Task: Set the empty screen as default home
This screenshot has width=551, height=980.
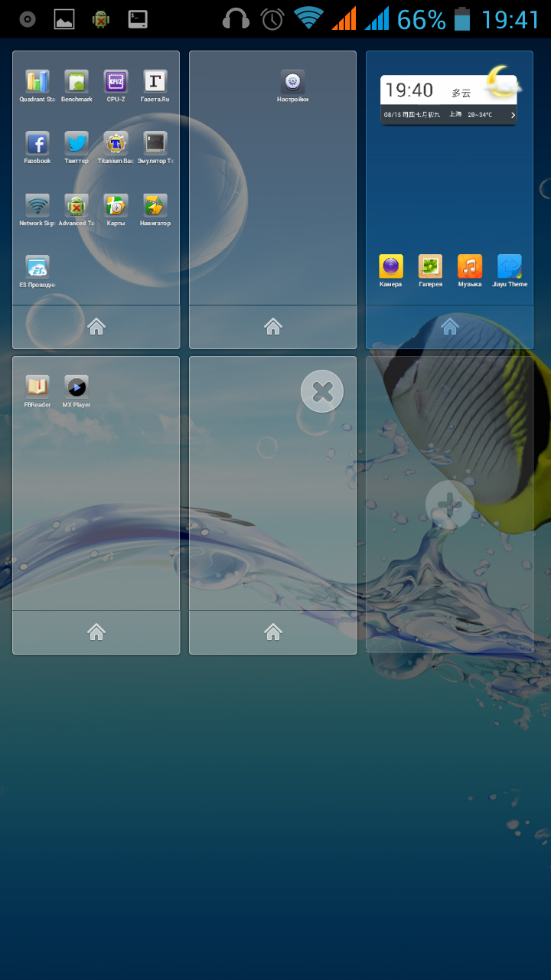Action: pyautogui.click(x=273, y=632)
